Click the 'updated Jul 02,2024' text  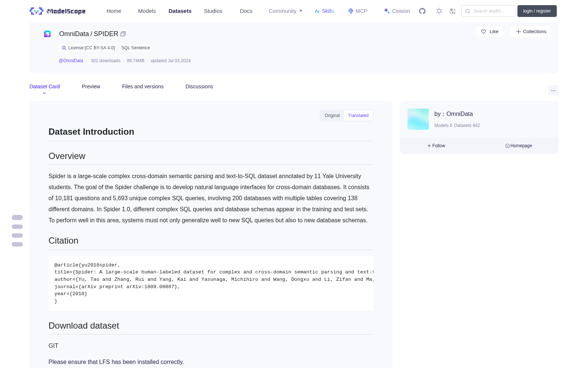click(171, 61)
